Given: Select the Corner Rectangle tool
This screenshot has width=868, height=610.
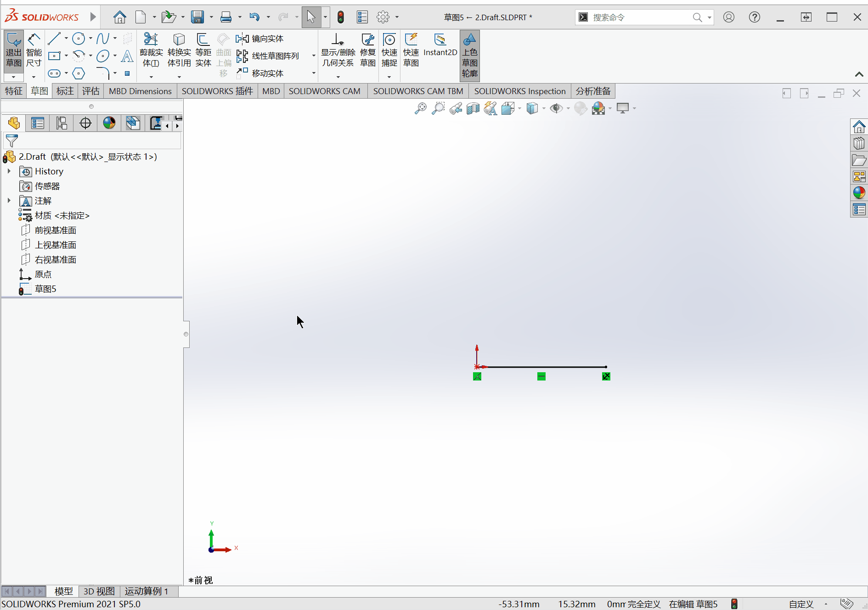Looking at the screenshot, I should (54, 56).
